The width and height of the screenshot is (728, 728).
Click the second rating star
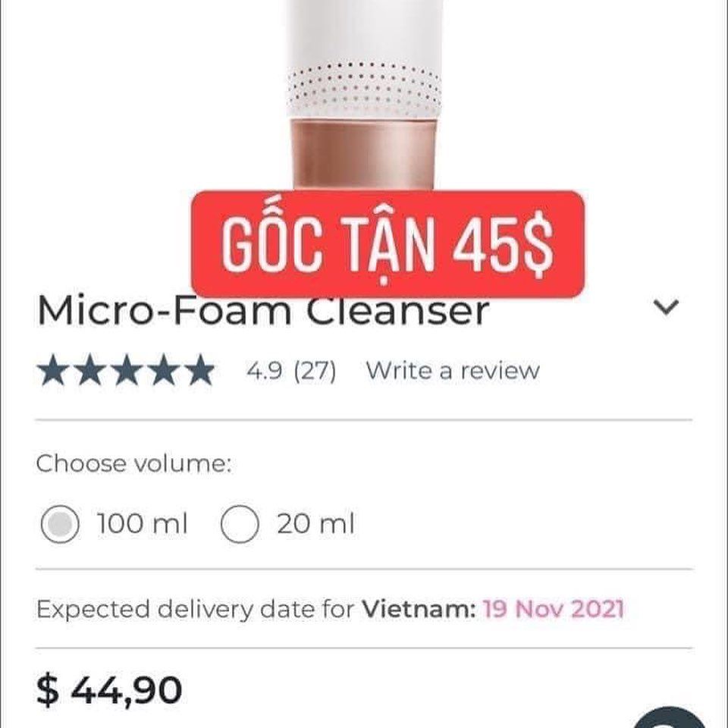coord(90,370)
